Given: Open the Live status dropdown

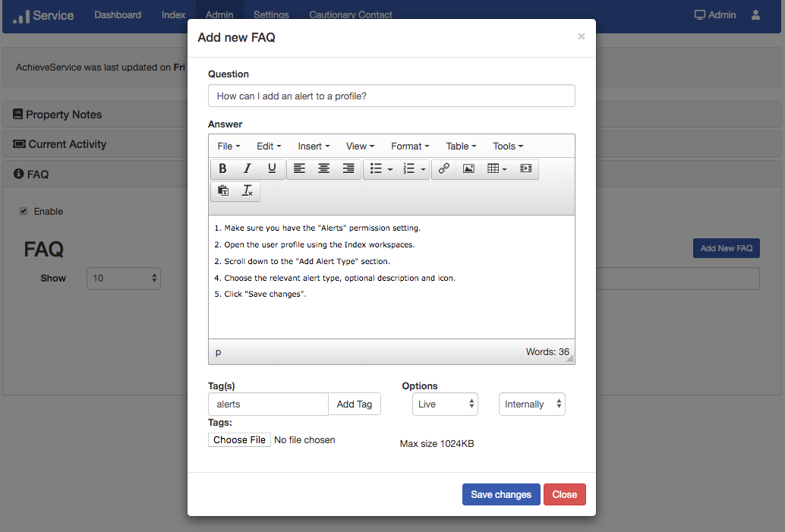Looking at the screenshot, I should (445, 405).
